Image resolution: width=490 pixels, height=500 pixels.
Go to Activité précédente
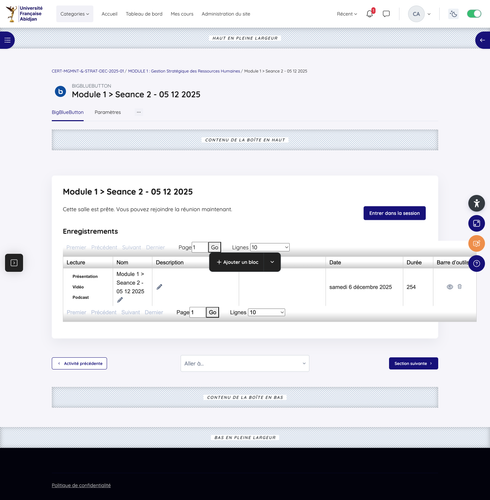[x=79, y=363]
